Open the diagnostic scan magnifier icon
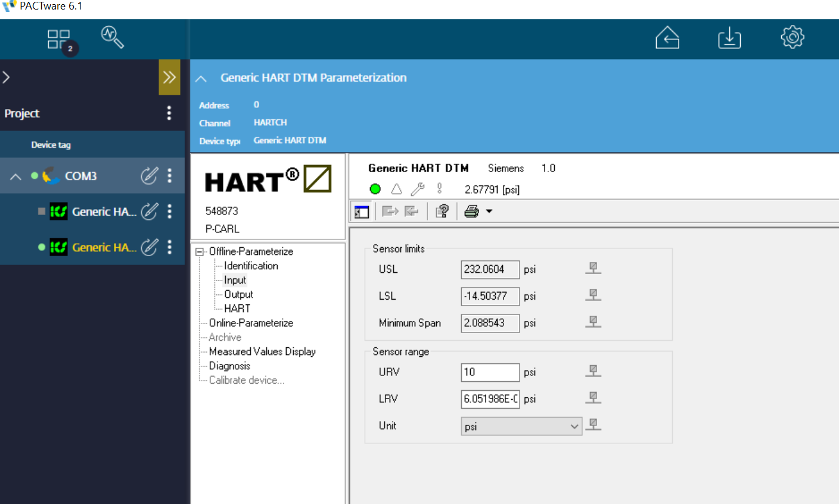839x504 pixels. click(x=112, y=37)
